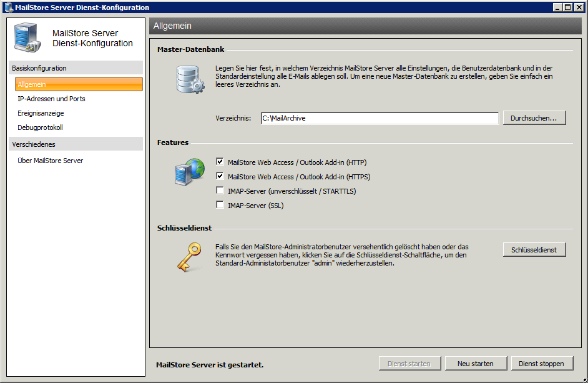The height and width of the screenshot is (383, 588).
Task: Click the MailStore Server logo icon
Action: click(x=28, y=38)
